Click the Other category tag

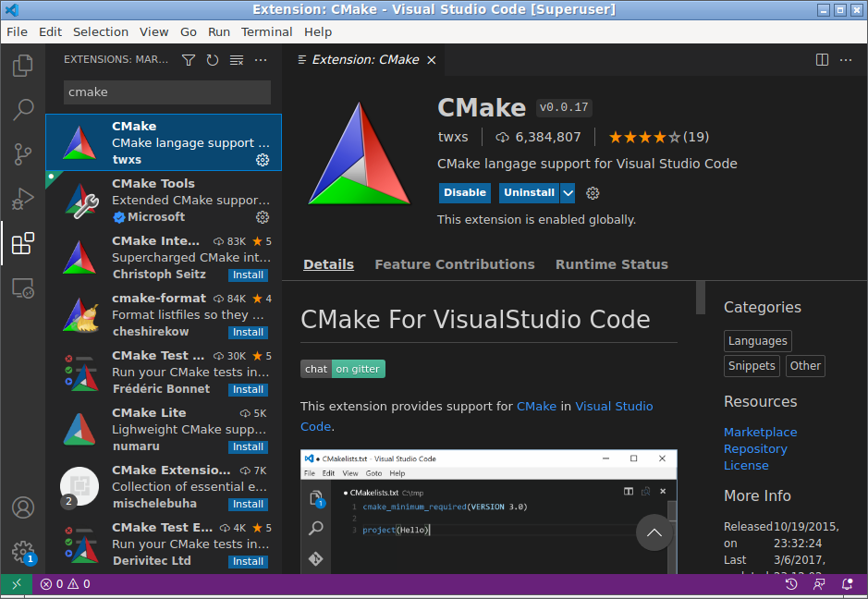[805, 366]
